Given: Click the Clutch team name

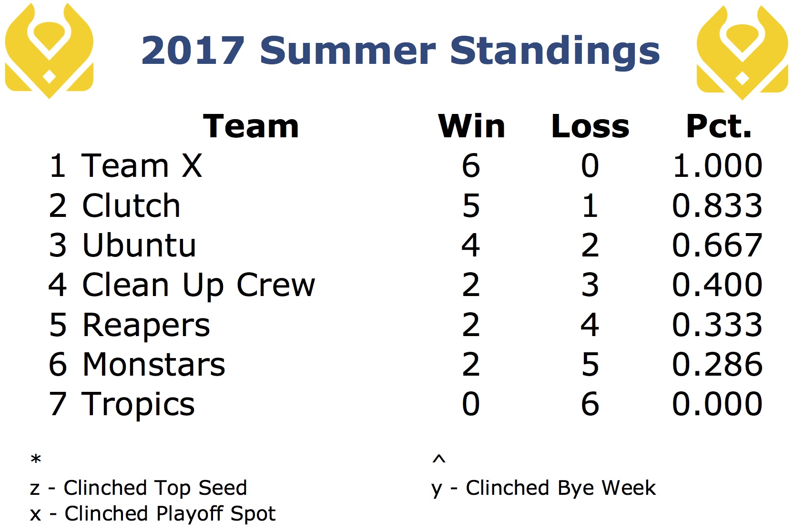Looking at the screenshot, I should (131, 205).
